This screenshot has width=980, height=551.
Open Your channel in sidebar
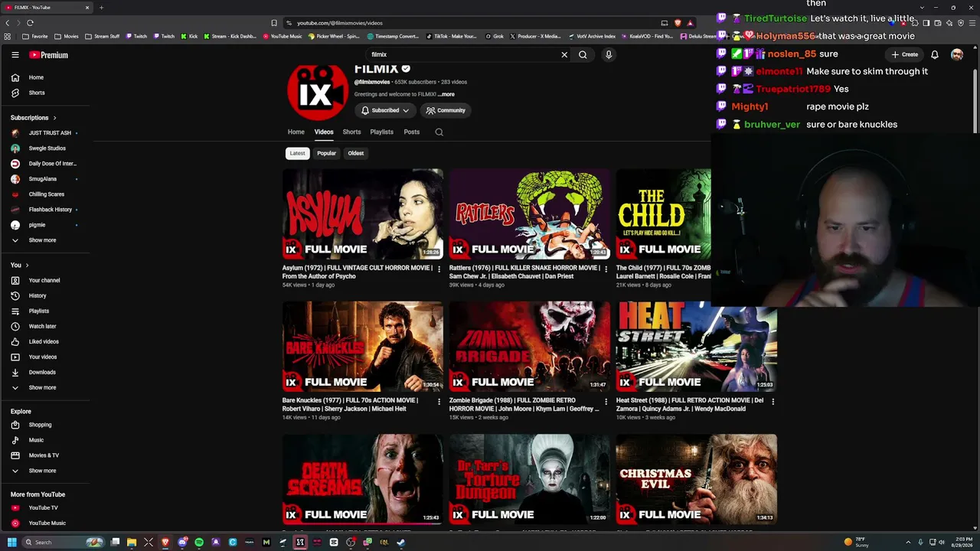46,280
